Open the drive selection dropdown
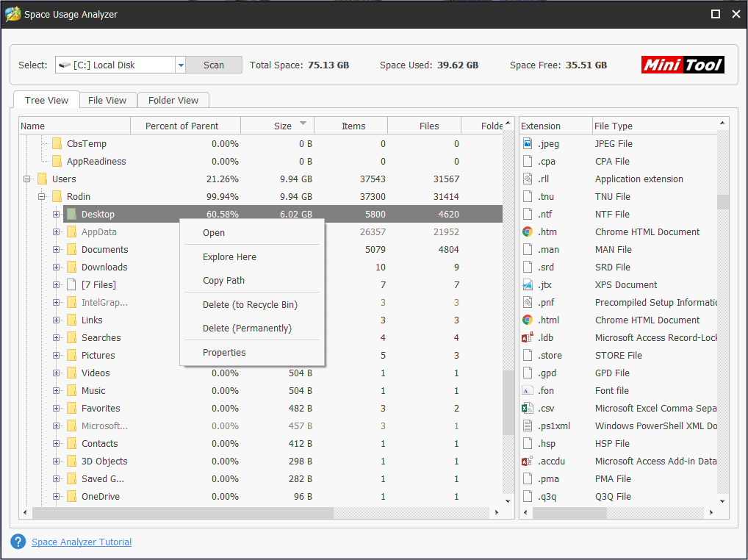 coord(181,65)
